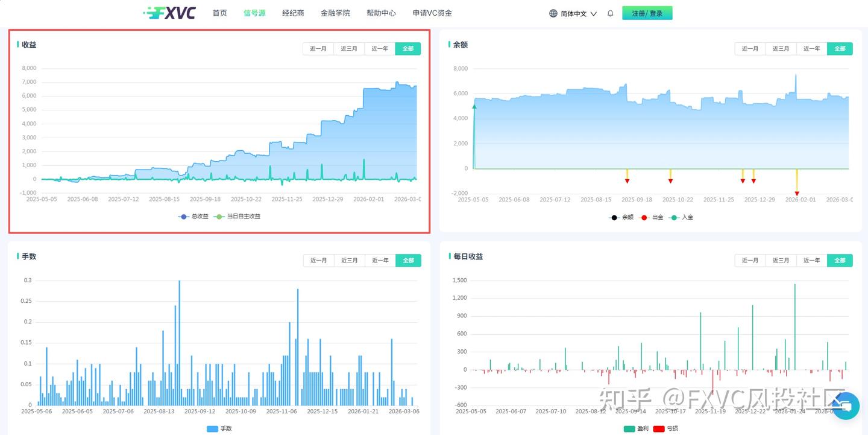The image size is (868, 435).
Task: Open the 帮助中心 menu item
Action: (x=381, y=13)
